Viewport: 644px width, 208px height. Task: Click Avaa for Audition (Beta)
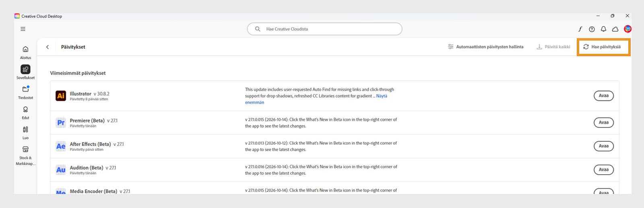point(603,169)
